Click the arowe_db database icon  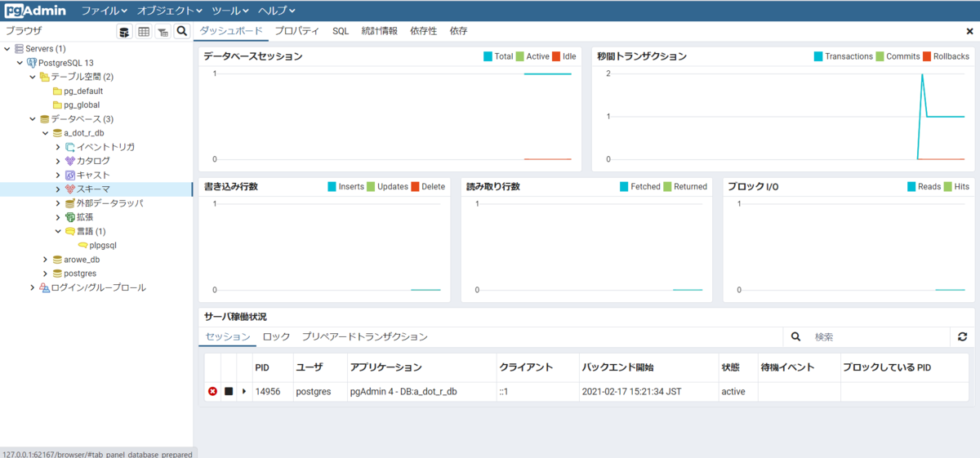click(x=57, y=260)
